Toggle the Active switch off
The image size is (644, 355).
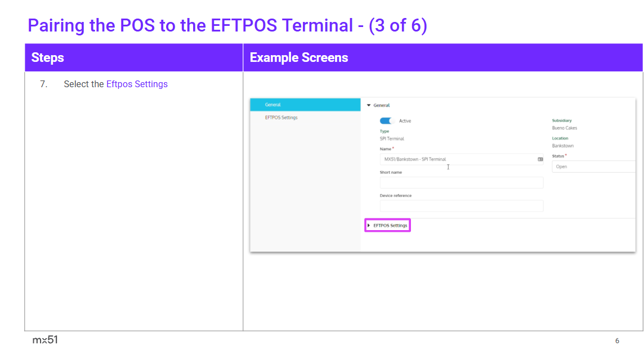[386, 120]
